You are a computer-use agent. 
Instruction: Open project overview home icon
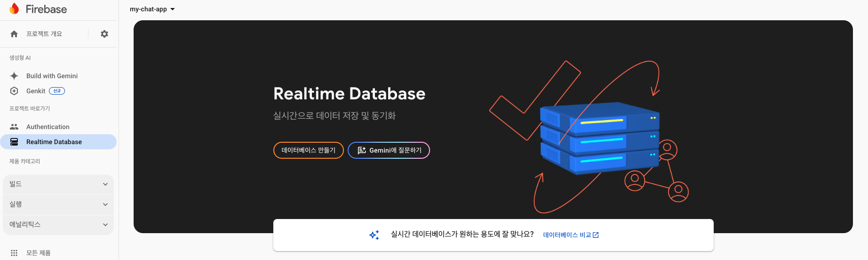click(x=14, y=34)
